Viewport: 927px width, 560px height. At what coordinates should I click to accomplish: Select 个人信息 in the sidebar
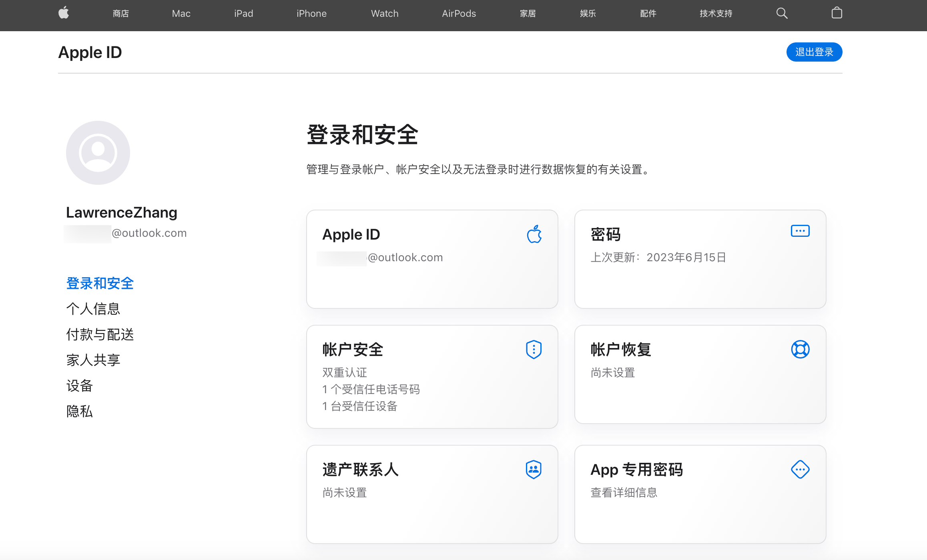click(x=93, y=309)
